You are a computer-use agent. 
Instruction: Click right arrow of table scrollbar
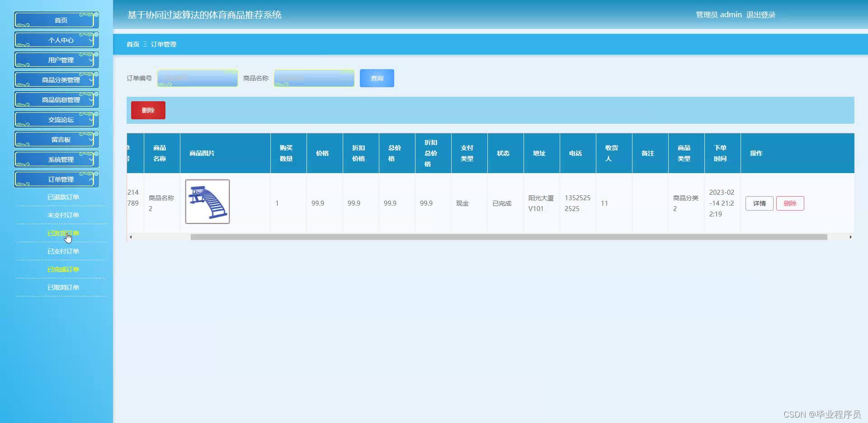click(x=850, y=237)
